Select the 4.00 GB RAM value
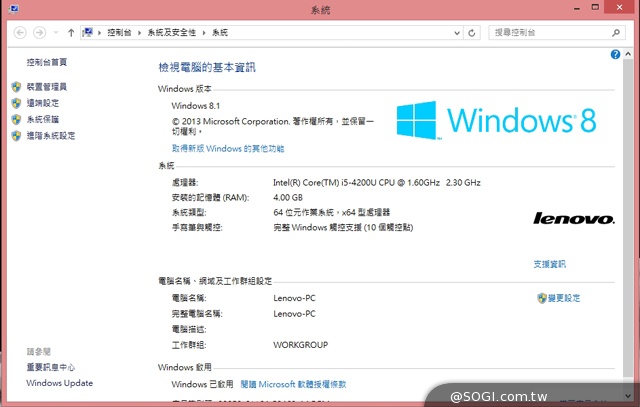Image resolution: width=640 pixels, height=407 pixels. [288, 198]
